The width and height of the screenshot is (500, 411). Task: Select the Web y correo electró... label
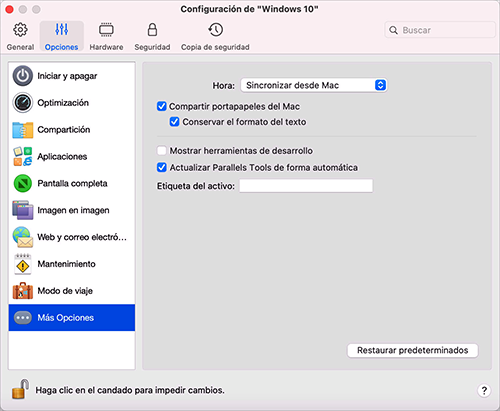pyautogui.click(x=82, y=237)
